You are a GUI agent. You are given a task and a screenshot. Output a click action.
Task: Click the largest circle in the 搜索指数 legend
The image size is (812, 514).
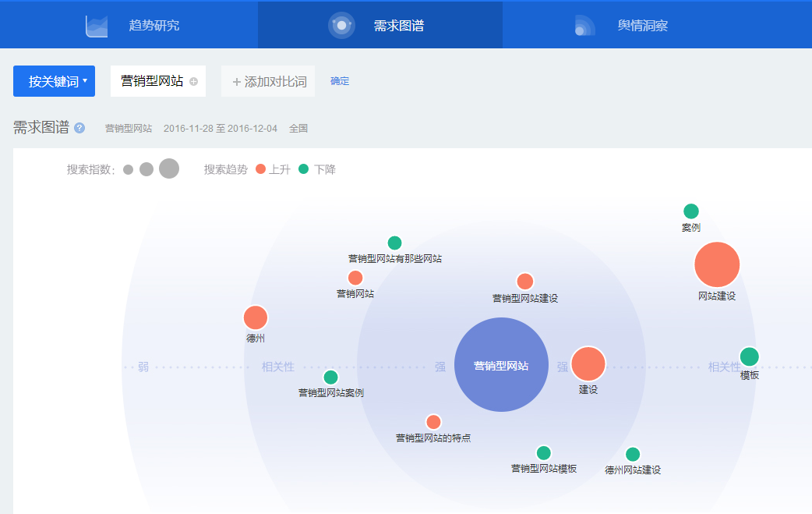click(x=168, y=168)
